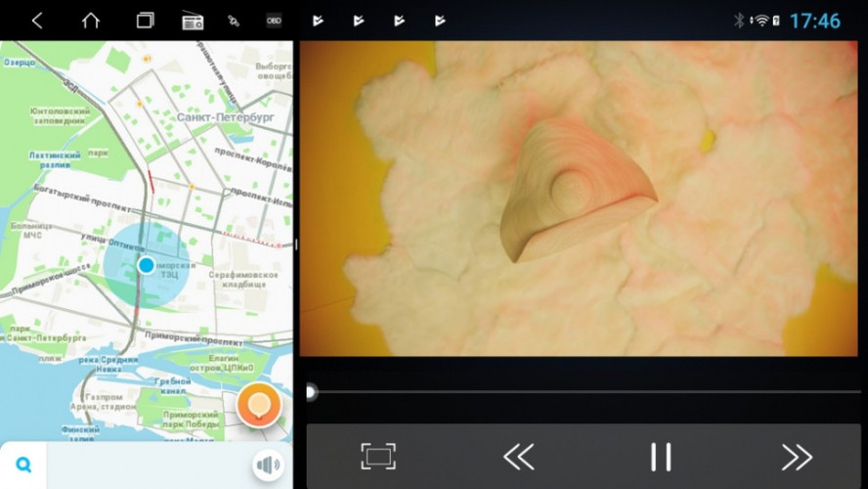Rewind the video

[x=518, y=456]
